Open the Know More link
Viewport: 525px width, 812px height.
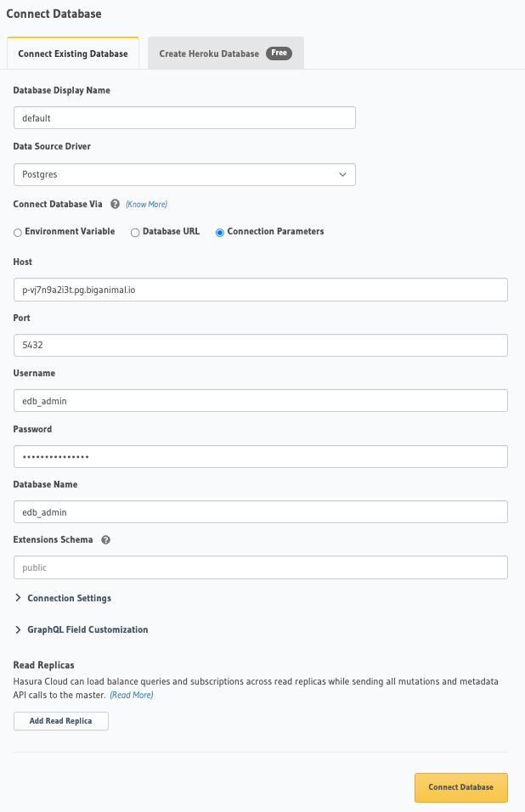click(147, 204)
